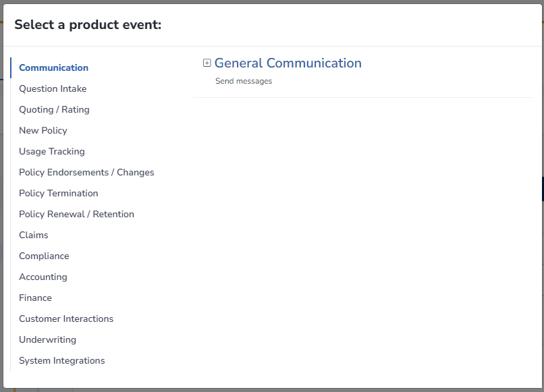Choose Policy Endorsements / Changes

coord(86,173)
